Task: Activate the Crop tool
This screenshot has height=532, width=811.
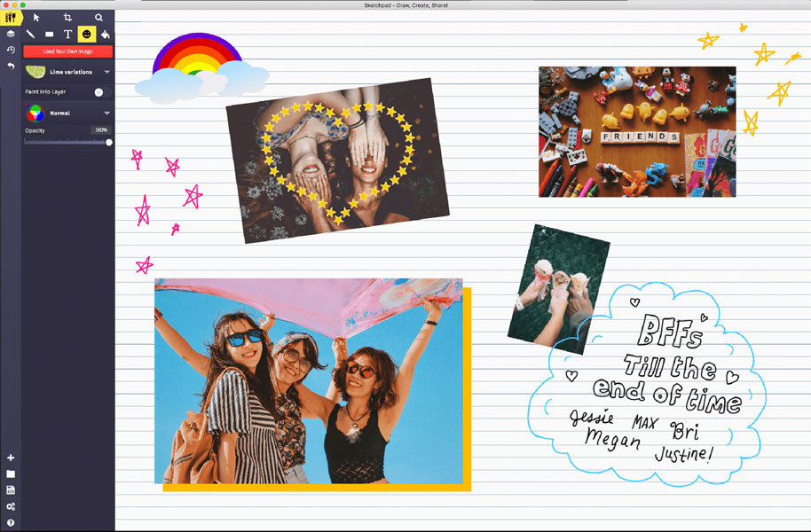Action: pos(67,17)
